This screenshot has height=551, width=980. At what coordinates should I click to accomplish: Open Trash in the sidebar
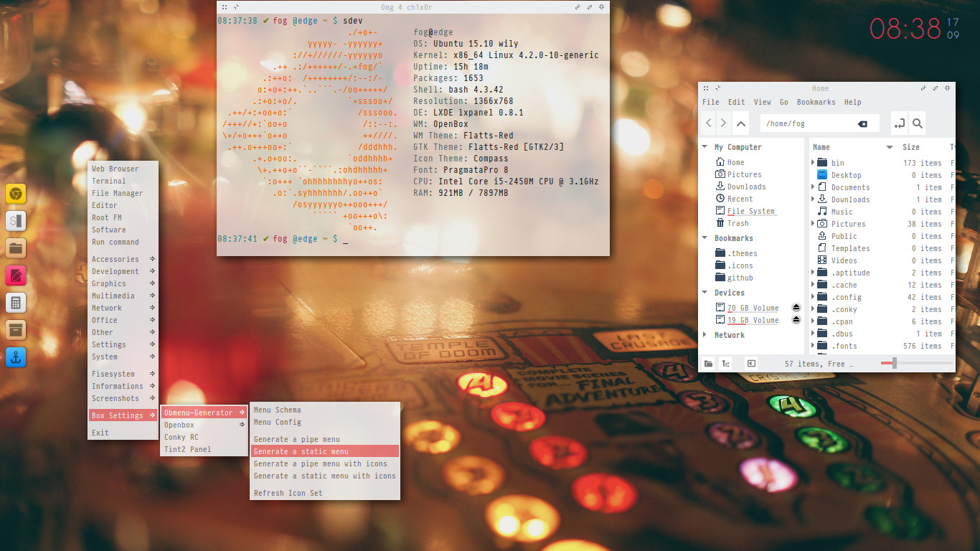click(738, 223)
